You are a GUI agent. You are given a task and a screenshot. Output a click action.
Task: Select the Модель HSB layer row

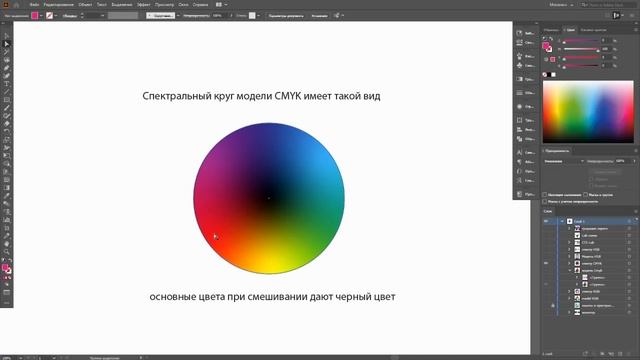click(591, 256)
